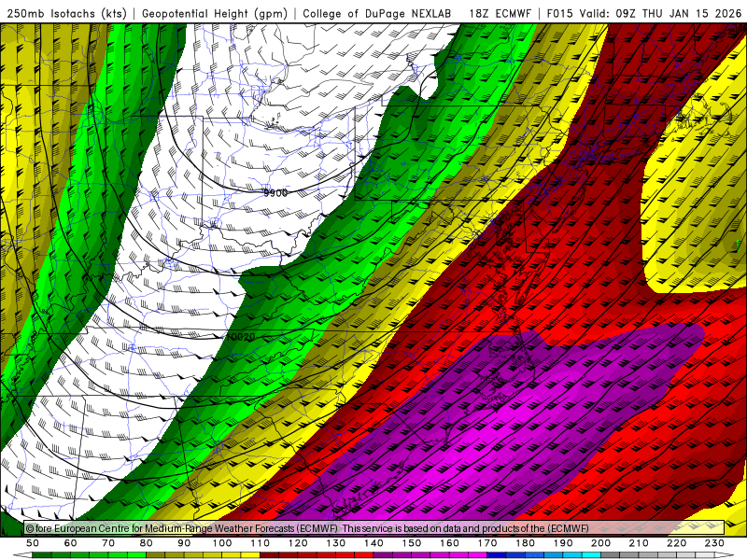Click the left arrow end of the color bar

[x=22, y=555]
